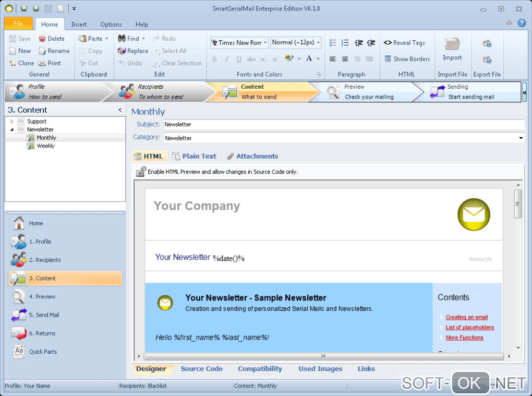This screenshot has height=396, width=532.
Task: Click the Paste clipboard icon
Action: [x=82, y=38]
